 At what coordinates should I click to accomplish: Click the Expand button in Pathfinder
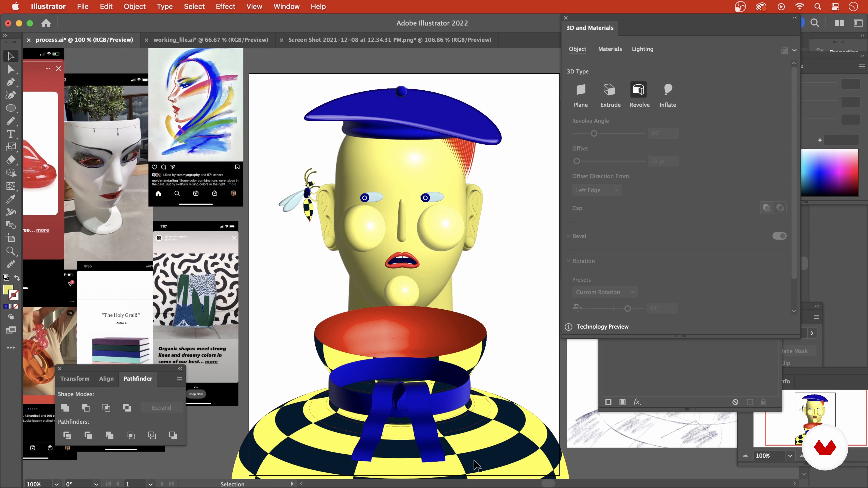(x=161, y=408)
